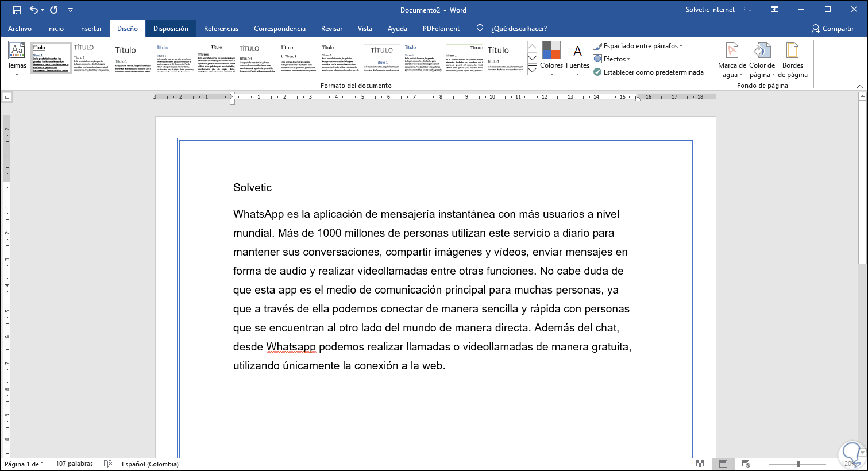Open the Fuentes font set dropdown

(x=577, y=59)
